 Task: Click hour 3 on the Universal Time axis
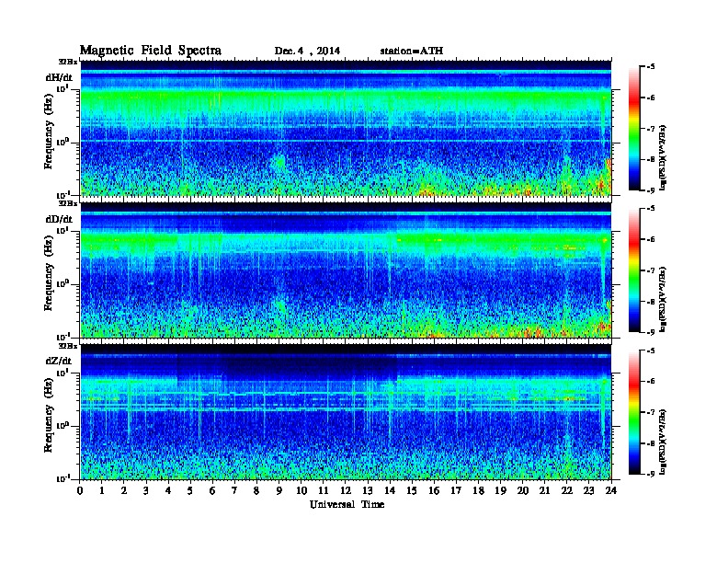(146, 490)
